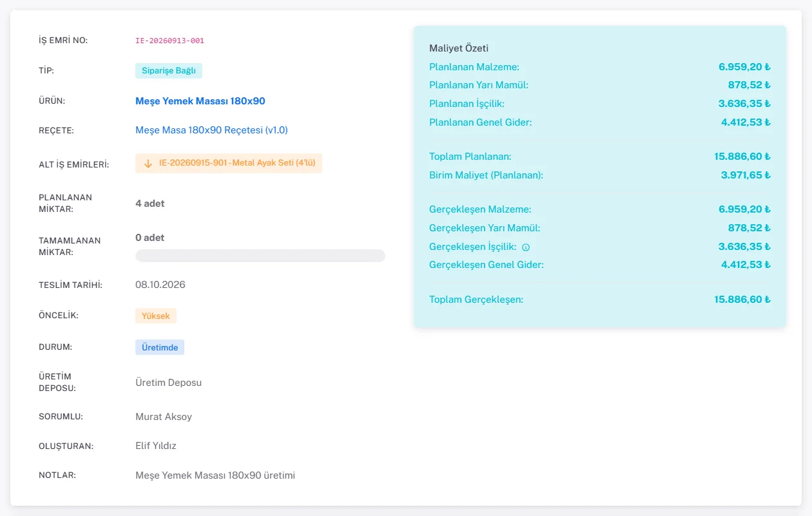The height and width of the screenshot is (516, 812).
Task: Click the info icon beside Gerçekleşen İşçilik
Action: [526, 247]
